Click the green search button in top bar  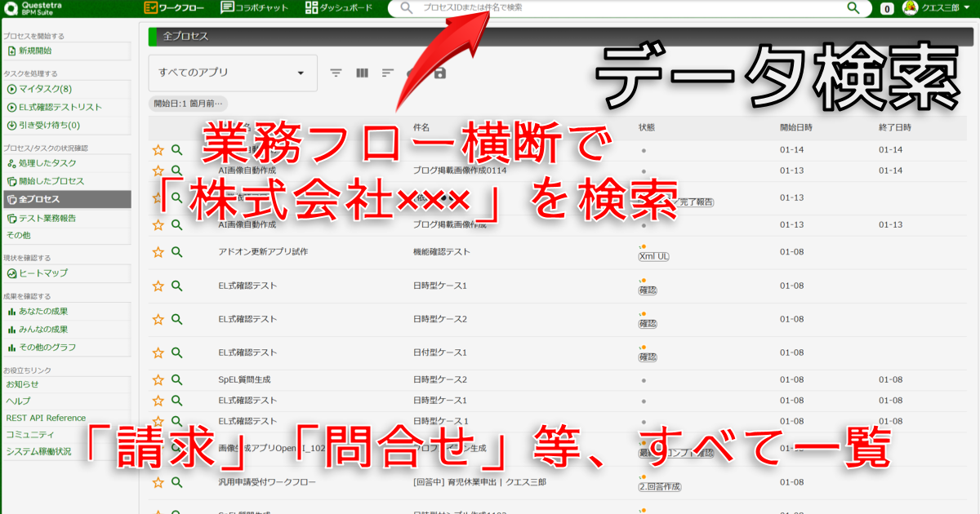point(853,7)
